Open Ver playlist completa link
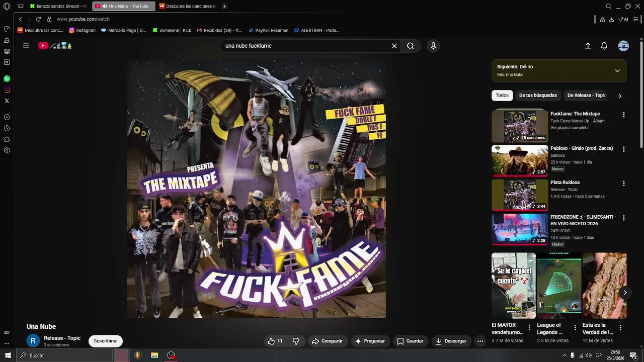The height and width of the screenshot is (362, 644). tap(569, 128)
